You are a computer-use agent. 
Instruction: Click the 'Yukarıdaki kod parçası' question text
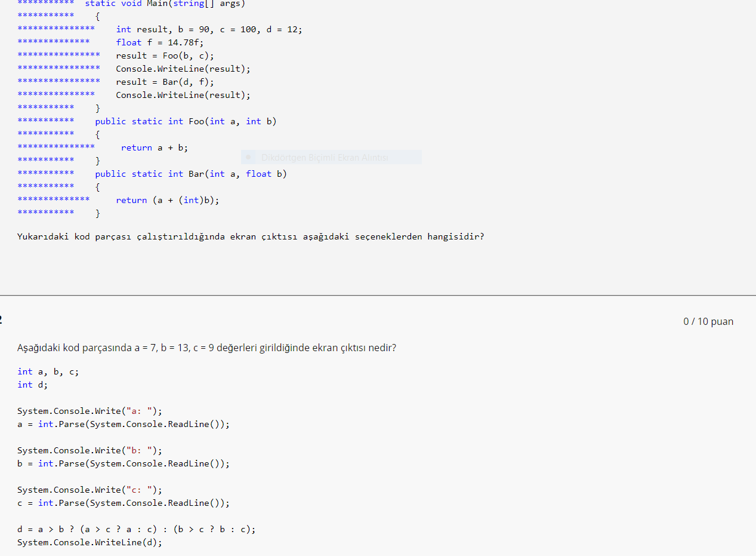coord(251,236)
